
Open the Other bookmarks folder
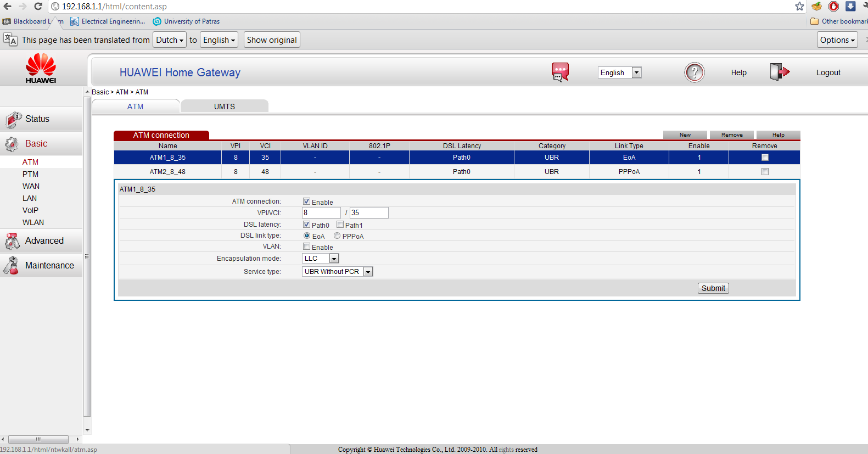[839, 21]
